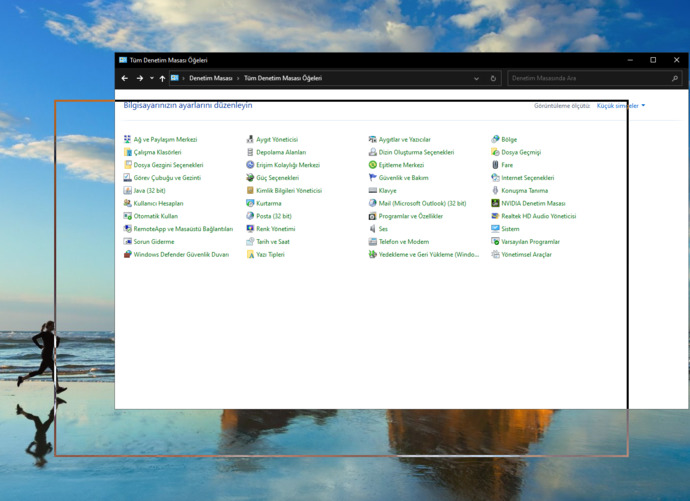Open Ağ ve Paylaşım Merkezi icon
690x501 pixels.
coord(128,139)
